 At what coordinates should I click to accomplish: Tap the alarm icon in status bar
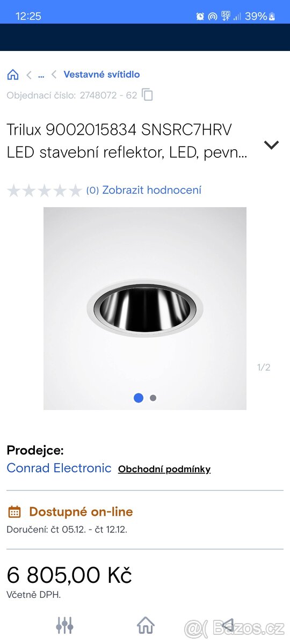pos(200,16)
